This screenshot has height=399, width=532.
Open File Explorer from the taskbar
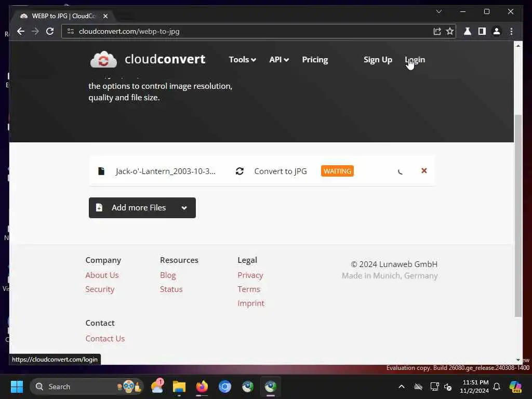pos(179,387)
